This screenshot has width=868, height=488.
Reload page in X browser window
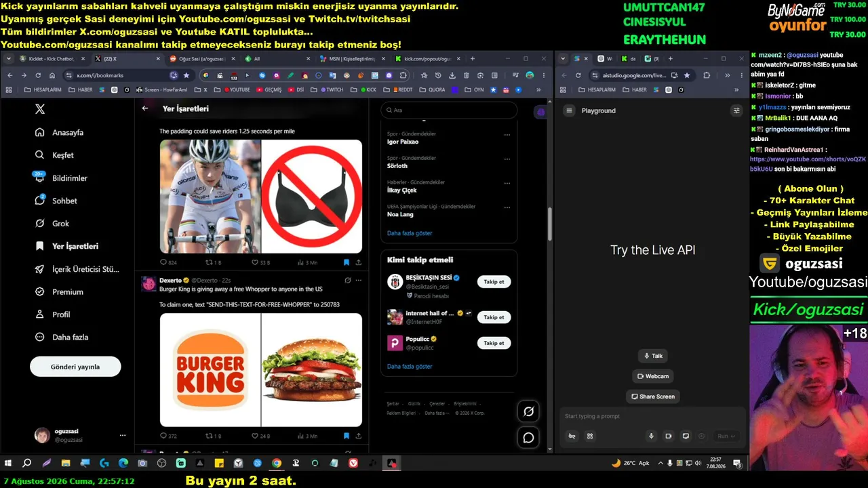37,75
